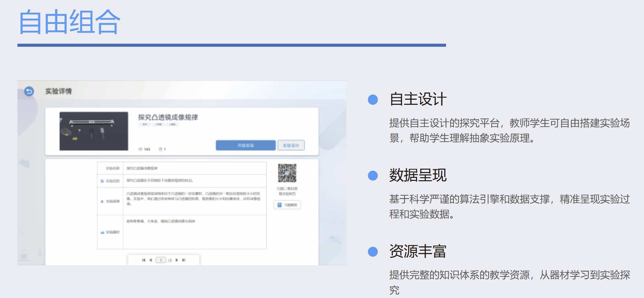This screenshot has height=298, width=644.
Task: Click the 自主设计 heading
Action: 418,99
